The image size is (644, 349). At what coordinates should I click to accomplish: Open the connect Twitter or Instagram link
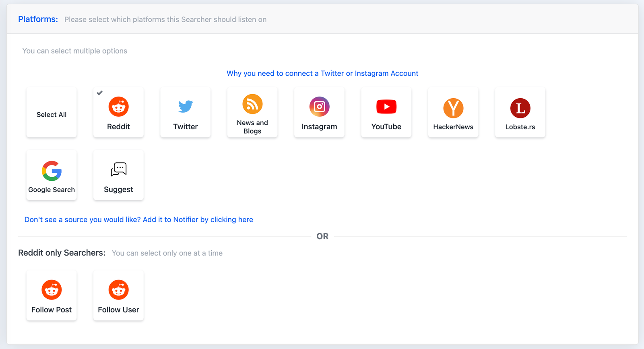[x=322, y=73]
